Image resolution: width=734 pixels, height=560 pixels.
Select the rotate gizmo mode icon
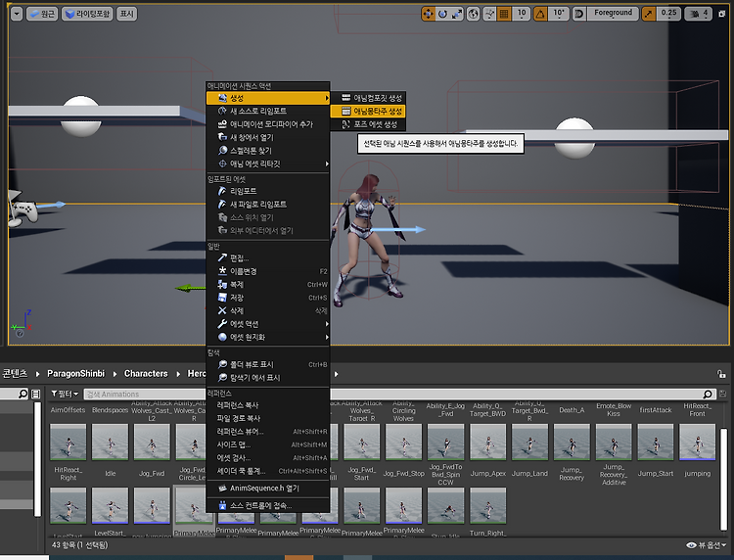click(442, 14)
